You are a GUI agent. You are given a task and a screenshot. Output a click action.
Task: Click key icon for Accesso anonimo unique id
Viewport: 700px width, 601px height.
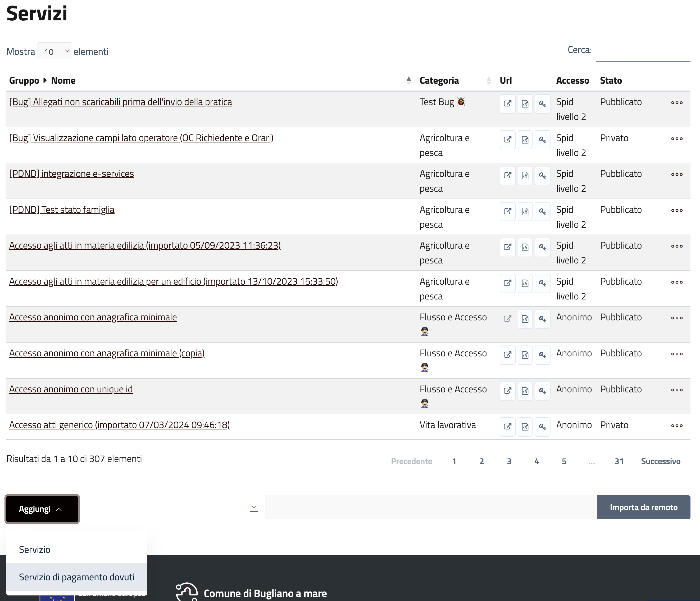[x=542, y=391]
